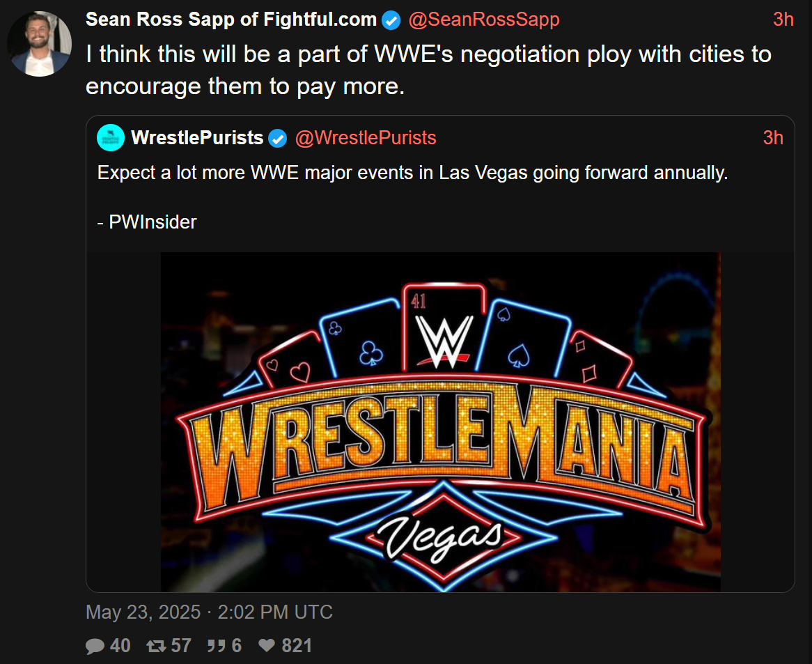Open the WrestlePurists teal avatar

pyautogui.click(x=111, y=138)
